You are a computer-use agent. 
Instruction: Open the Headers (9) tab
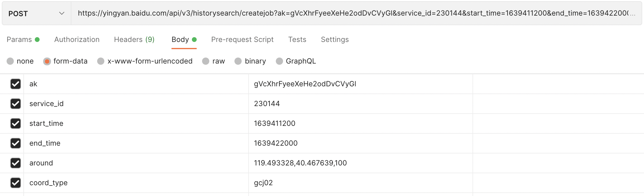pos(134,40)
